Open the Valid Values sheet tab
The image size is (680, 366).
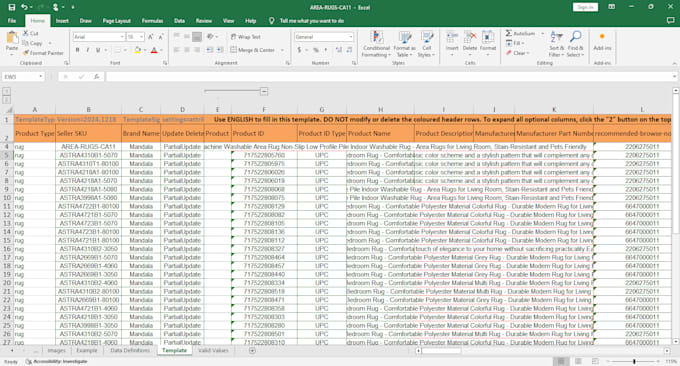click(x=213, y=350)
